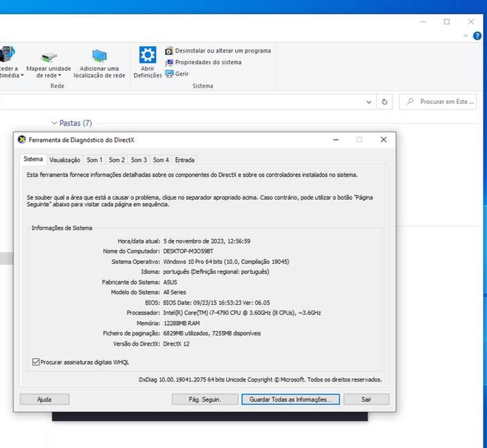Image resolution: width=487 pixels, height=448 pixels.
Task: Minimize the DirectX diagnostic dialog
Action: tap(336, 140)
